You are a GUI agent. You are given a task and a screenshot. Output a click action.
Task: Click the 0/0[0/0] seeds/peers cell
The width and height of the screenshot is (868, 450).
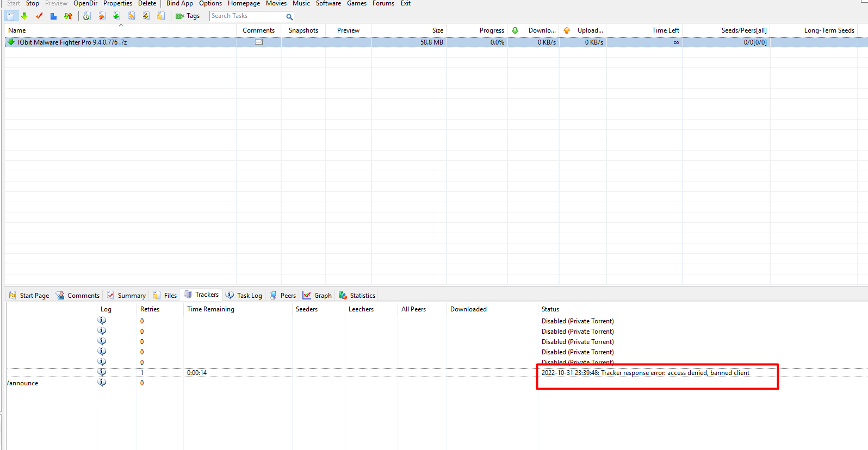pyautogui.click(x=755, y=42)
